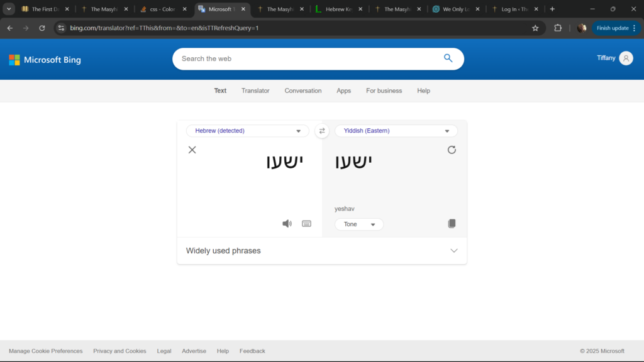Open the For business tab
Viewport: 644px width, 362px height.
(384, 90)
